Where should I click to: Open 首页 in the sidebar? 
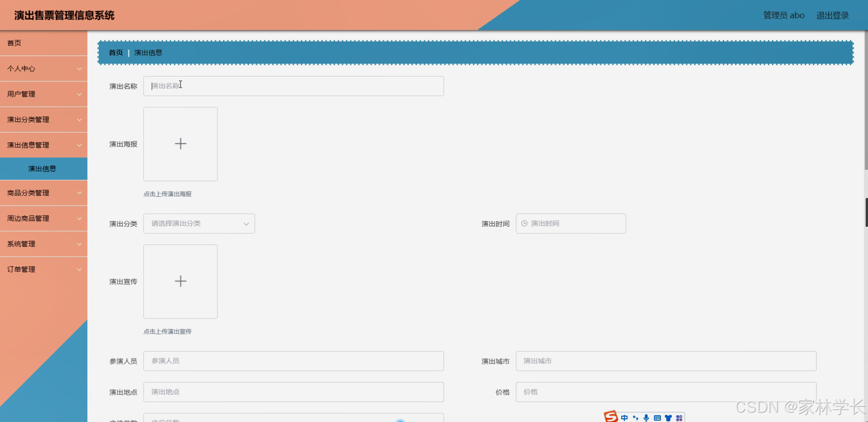(x=44, y=43)
